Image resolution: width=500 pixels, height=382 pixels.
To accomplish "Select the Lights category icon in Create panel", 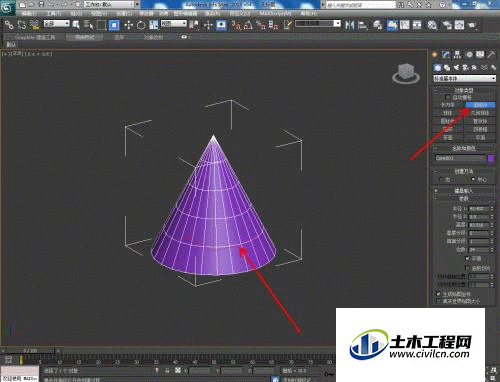I will click(456, 68).
